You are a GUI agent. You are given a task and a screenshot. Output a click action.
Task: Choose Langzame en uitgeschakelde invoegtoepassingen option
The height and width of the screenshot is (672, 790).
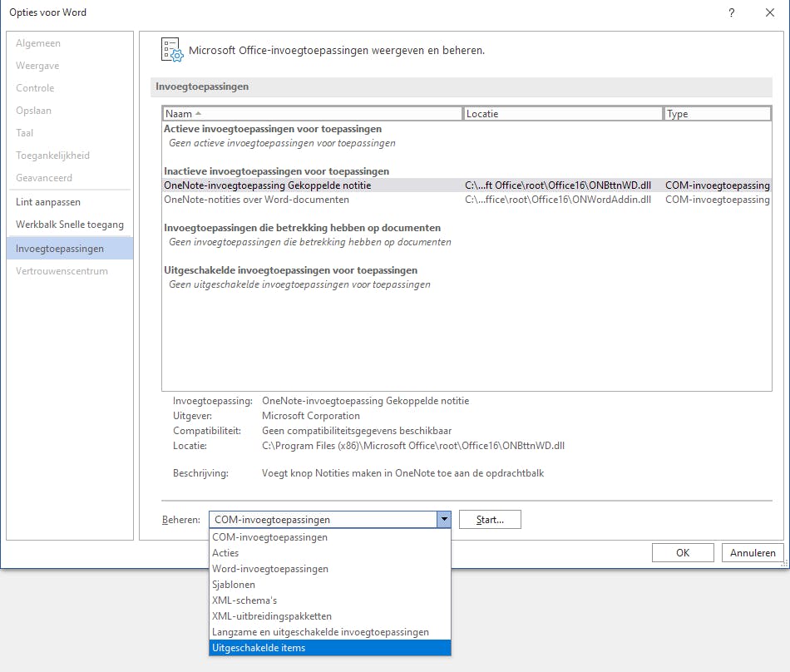(x=330, y=632)
